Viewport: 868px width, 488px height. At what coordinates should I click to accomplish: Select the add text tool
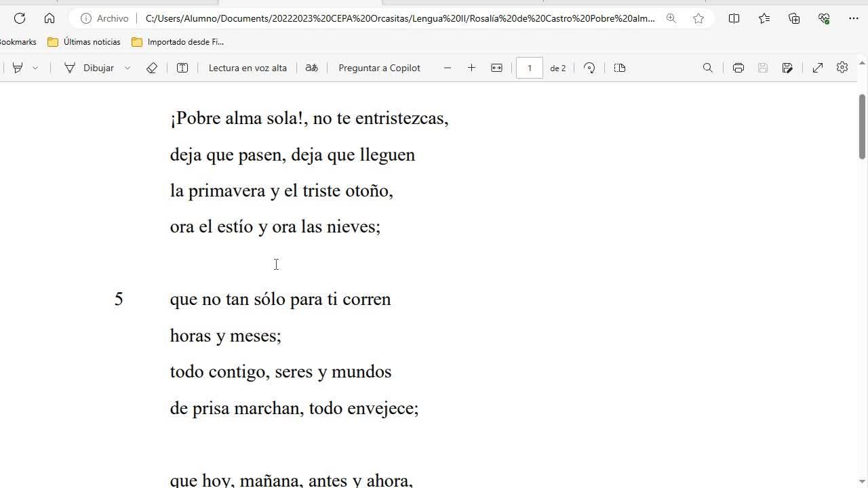click(x=182, y=68)
